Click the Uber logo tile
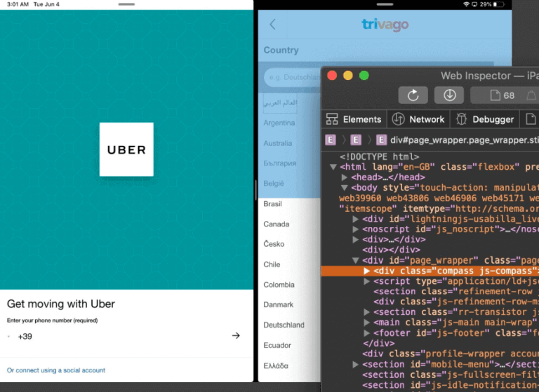The image size is (539, 392). pyautogui.click(x=126, y=149)
